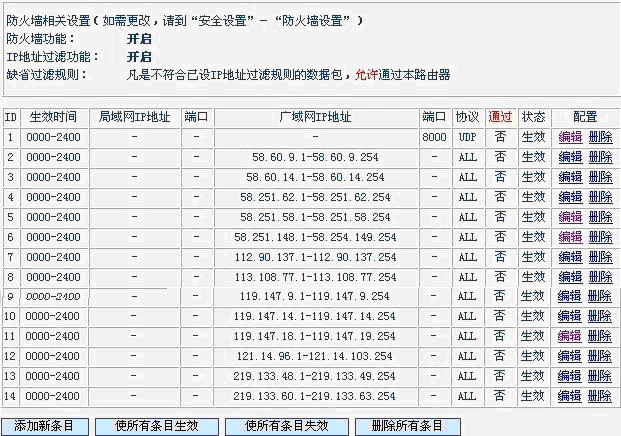Screen dimensions: 621x436
Task: Click the 添加新条目 button
Action: [44, 426]
